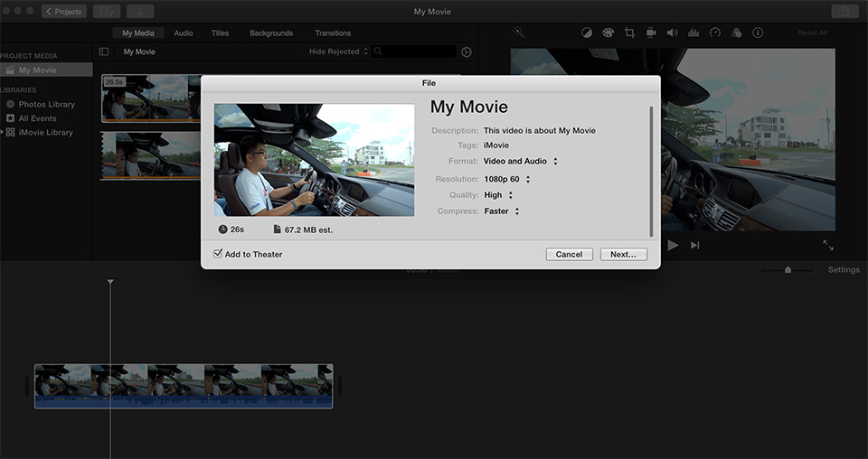Open the noise reduction equalizer icon
This screenshot has width=868, height=459.
[x=693, y=33]
